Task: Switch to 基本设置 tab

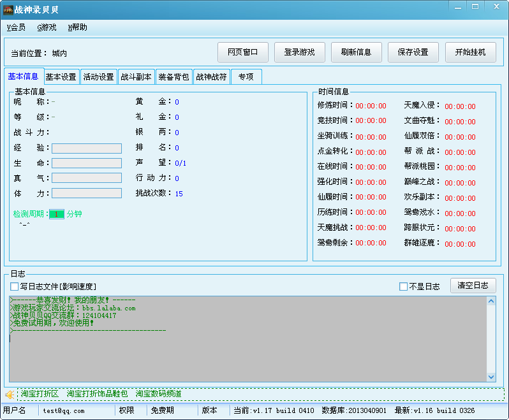Action: click(x=61, y=77)
